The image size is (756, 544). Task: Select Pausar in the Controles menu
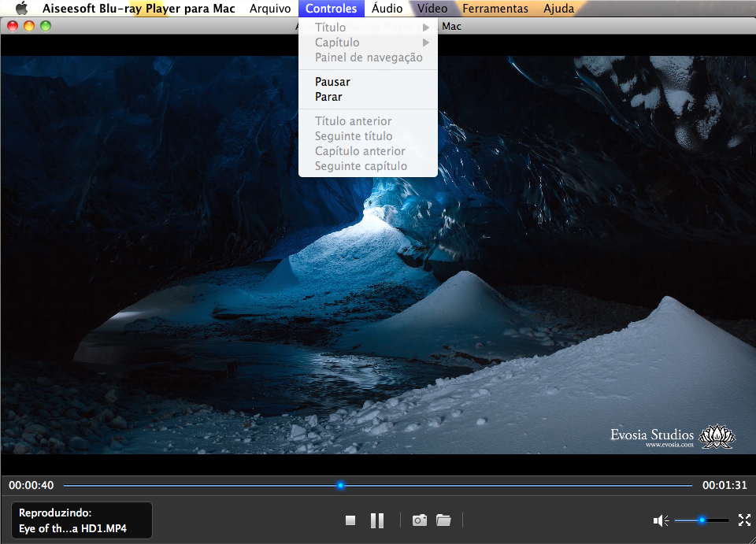pyautogui.click(x=331, y=81)
